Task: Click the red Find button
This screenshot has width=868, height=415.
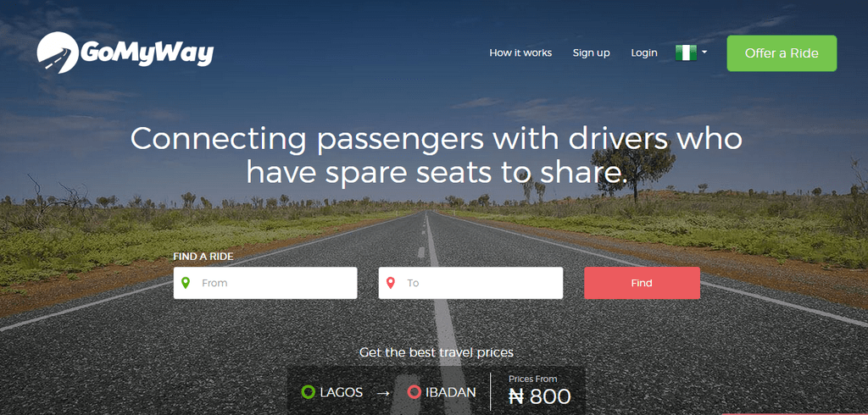Action: point(642,283)
